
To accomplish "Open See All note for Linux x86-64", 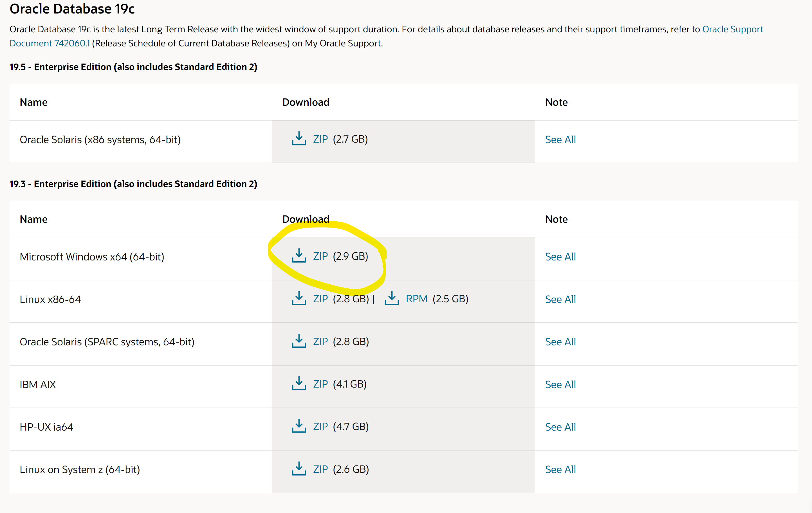I will (560, 299).
